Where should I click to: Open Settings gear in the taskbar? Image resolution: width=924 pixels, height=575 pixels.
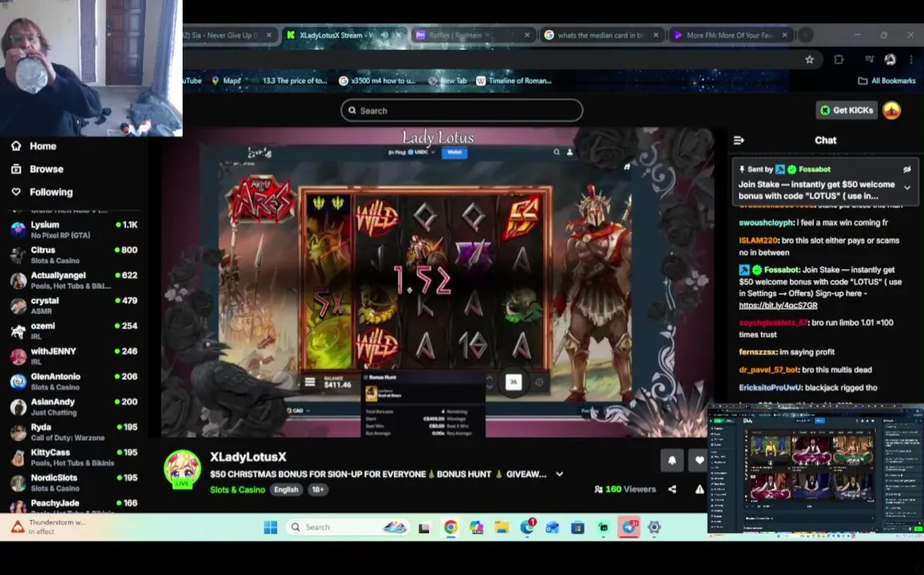[x=654, y=527]
